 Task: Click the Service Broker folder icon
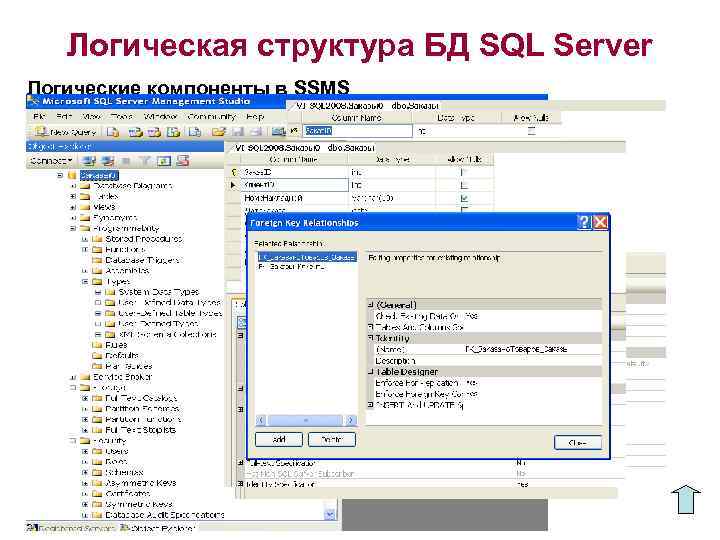click(85, 377)
